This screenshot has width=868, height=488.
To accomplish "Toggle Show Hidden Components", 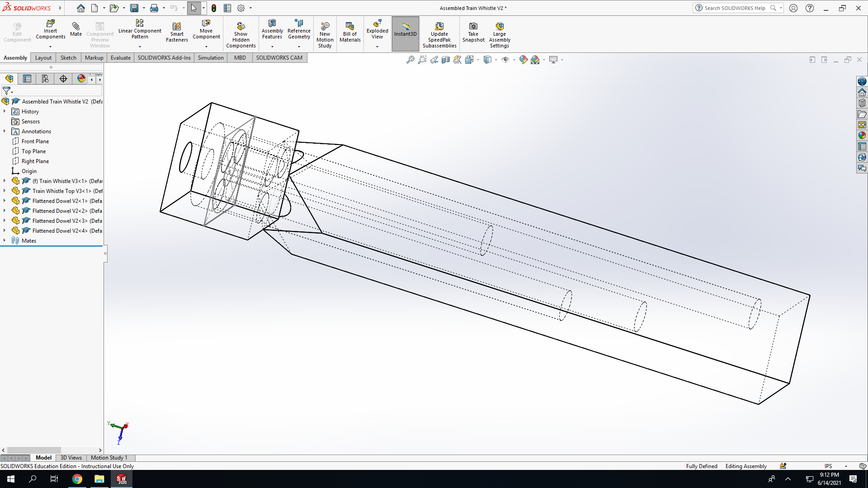I will click(x=241, y=35).
